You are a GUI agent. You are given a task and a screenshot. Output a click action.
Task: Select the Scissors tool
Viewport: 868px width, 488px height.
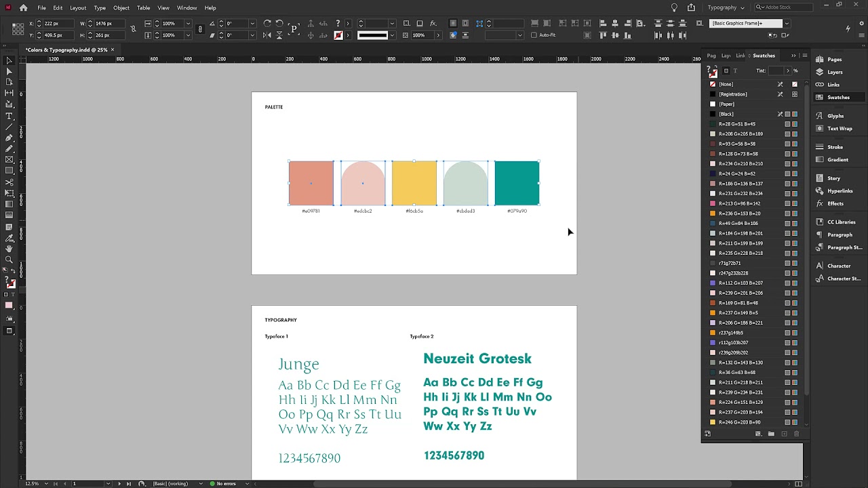tap(9, 182)
